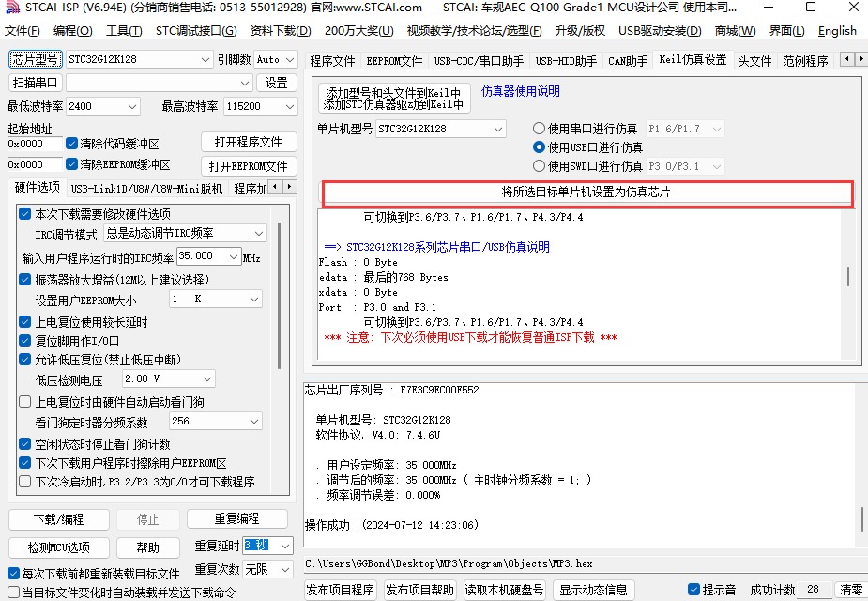Screen dimensions: 868x601
Task: Toggle 空闲状态时停止看门狗计数 checkbox
Action: point(25,443)
